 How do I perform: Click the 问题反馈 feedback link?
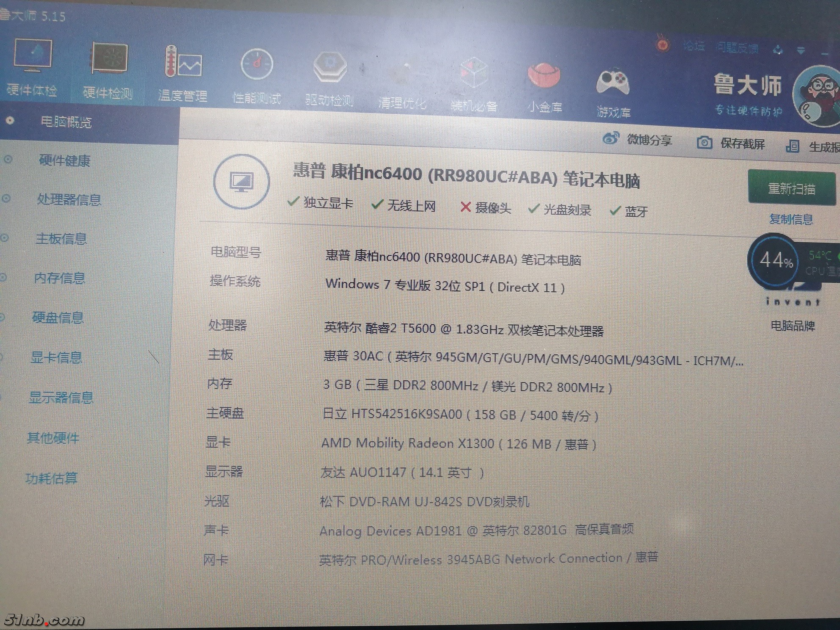point(737,48)
